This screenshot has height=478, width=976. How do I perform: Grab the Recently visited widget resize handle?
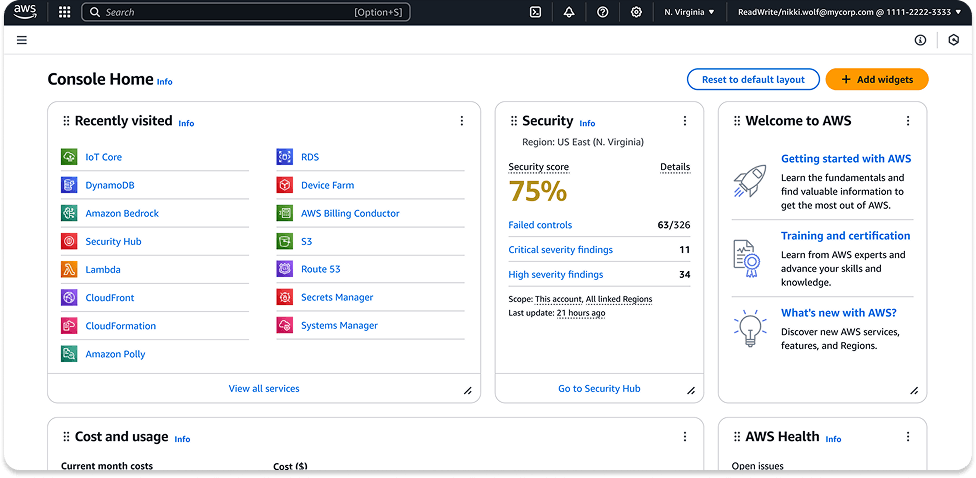click(468, 391)
